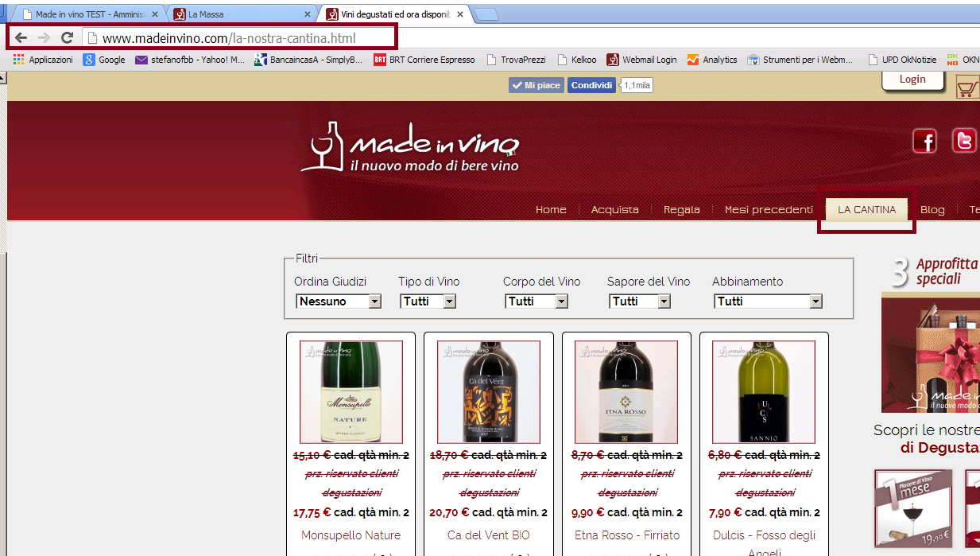Open Mesi precedenti menu item
The height and width of the screenshot is (556, 980).
769,210
